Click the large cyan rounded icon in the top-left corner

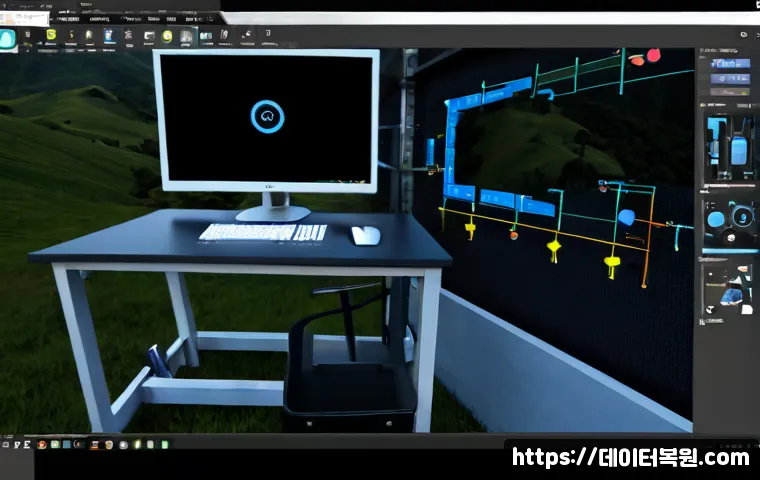click(7, 39)
